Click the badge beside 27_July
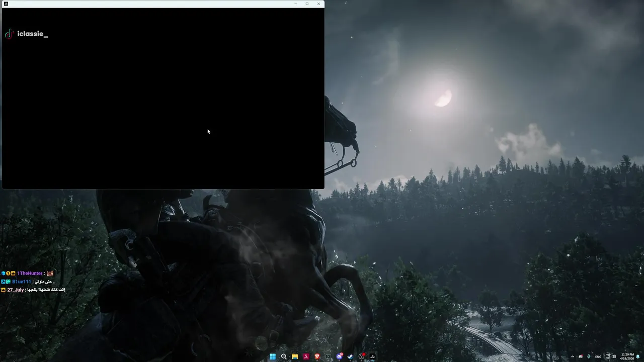This screenshot has height=362, width=644. point(3,290)
